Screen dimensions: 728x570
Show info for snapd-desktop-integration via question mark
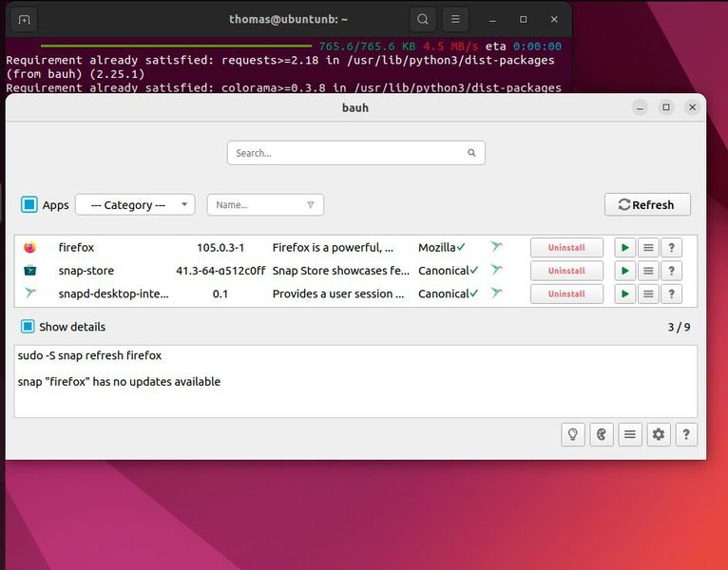pyautogui.click(x=671, y=294)
